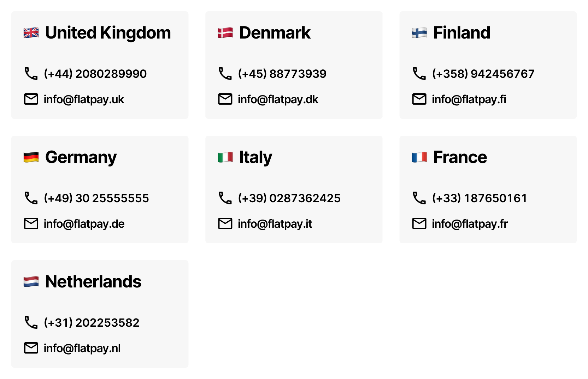Image resolution: width=588 pixels, height=379 pixels.
Task: Call Denmark number (+45) 88773939
Action: [282, 74]
